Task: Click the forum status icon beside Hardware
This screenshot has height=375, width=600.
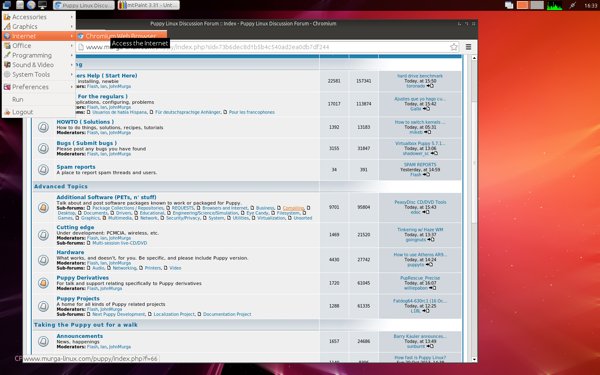Action: click(43, 260)
